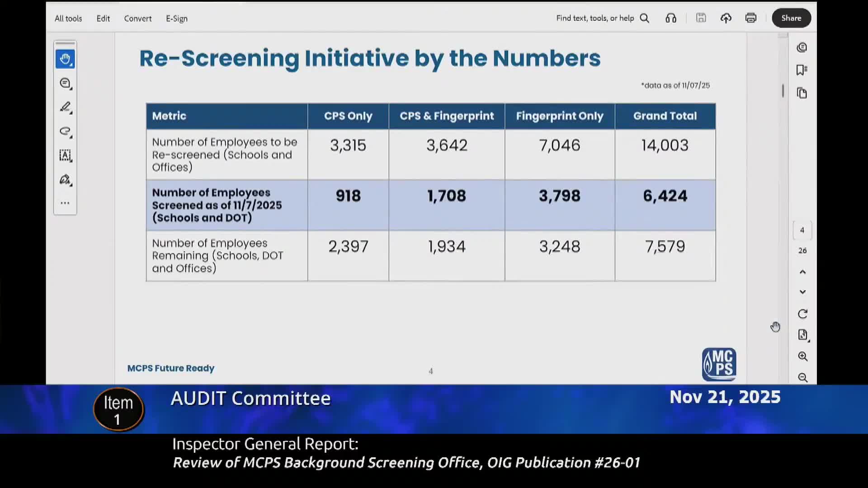The height and width of the screenshot is (488, 868).
Task: Open the E-Sign menu
Action: coord(176,19)
